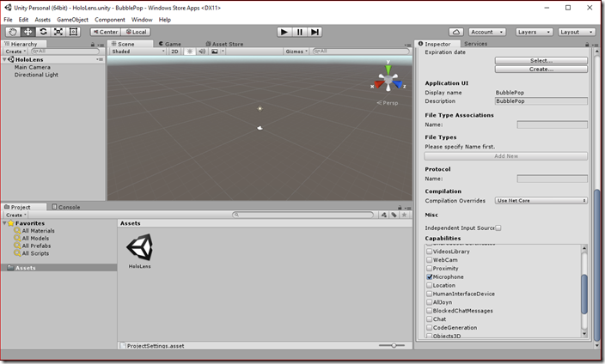Toggle scene lighting sun icon
The image size is (605, 364).
tap(189, 52)
